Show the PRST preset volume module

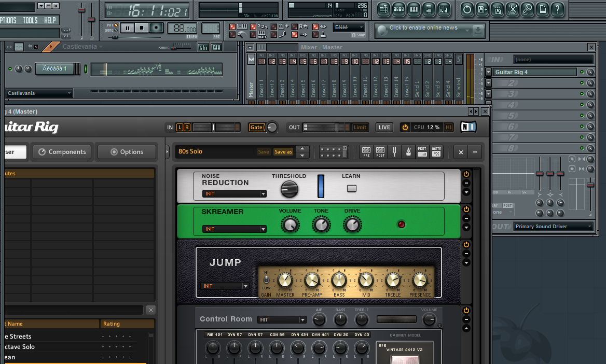click(422, 152)
